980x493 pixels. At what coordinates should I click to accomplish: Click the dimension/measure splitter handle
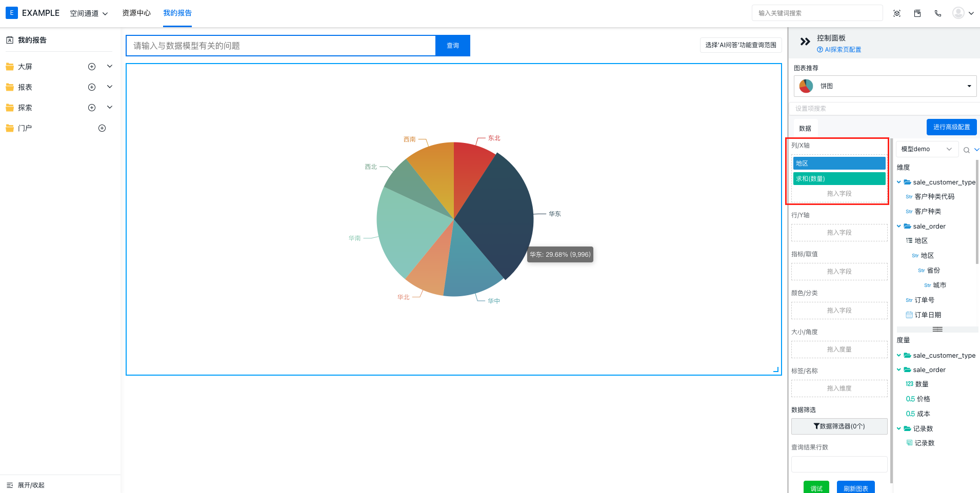point(937,330)
